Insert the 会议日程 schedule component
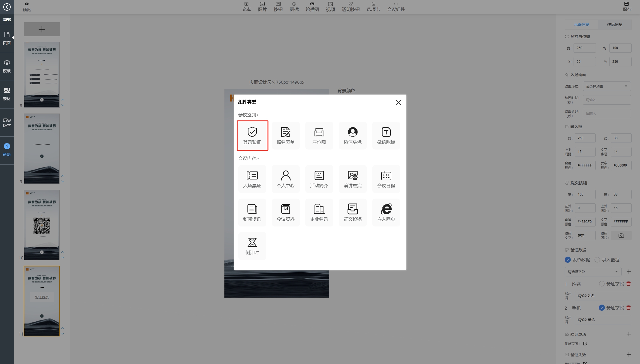Screen dimensions: 640x364 386,179
